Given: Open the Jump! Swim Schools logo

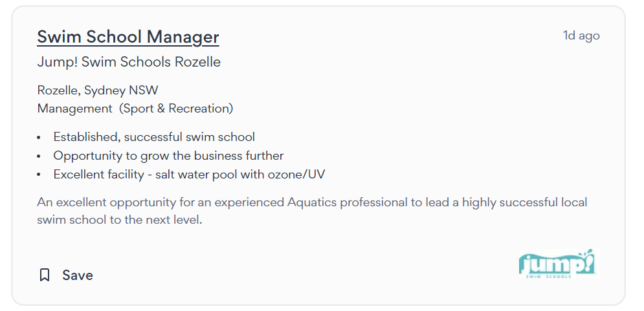Looking at the screenshot, I should pos(557,264).
